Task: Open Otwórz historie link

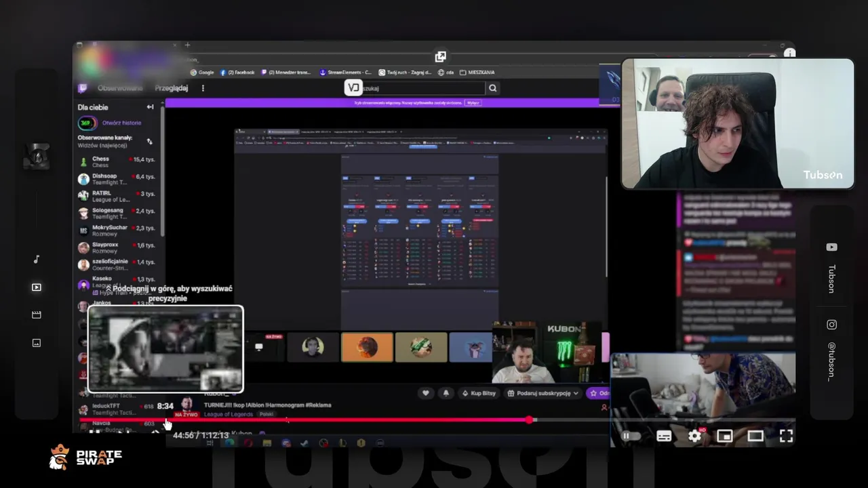Action: (x=122, y=123)
